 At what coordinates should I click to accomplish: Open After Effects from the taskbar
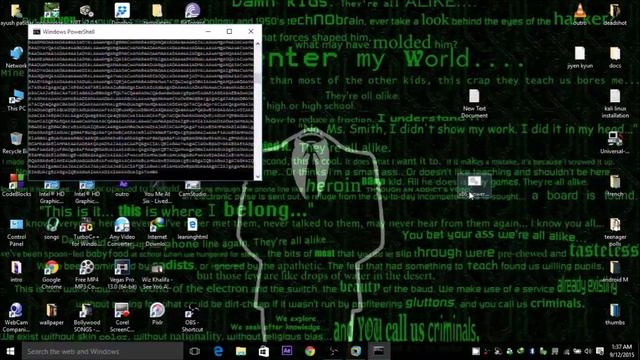(x=287, y=351)
